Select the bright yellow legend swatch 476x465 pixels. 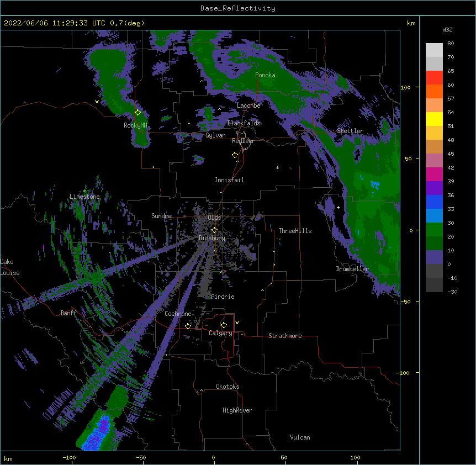pyautogui.click(x=434, y=119)
